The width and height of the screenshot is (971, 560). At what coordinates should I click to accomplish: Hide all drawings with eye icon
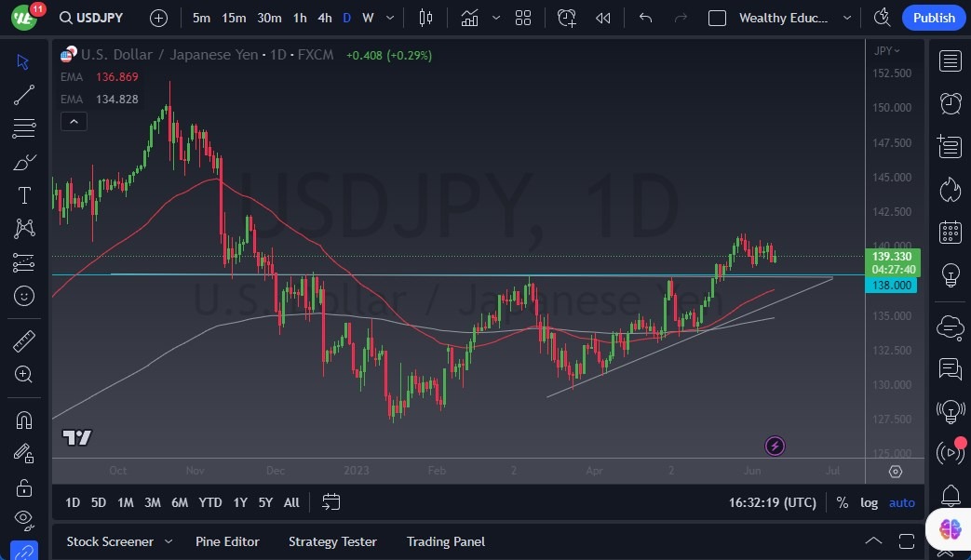point(23,520)
